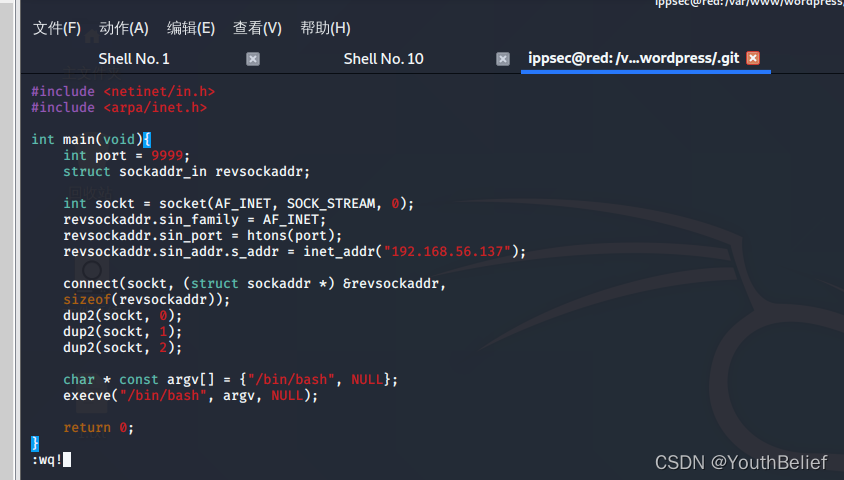Click the htons(port) expression

tap(290, 236)
